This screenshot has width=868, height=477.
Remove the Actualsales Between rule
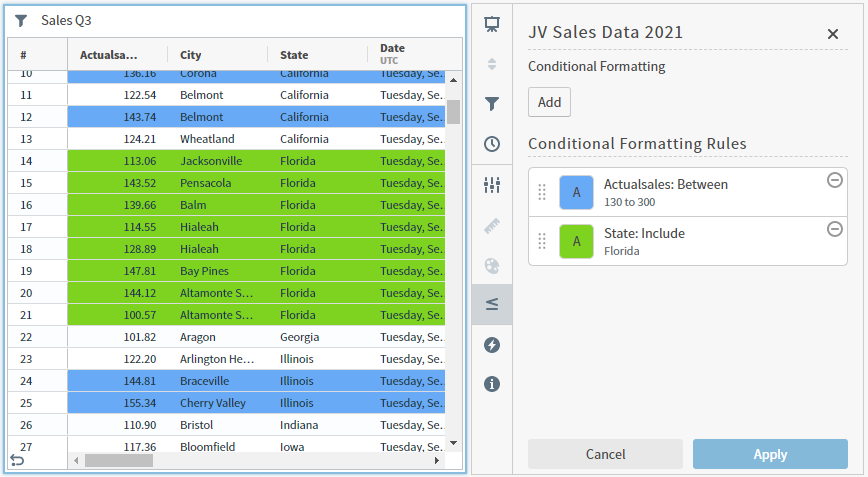click(x=835, y=180)
